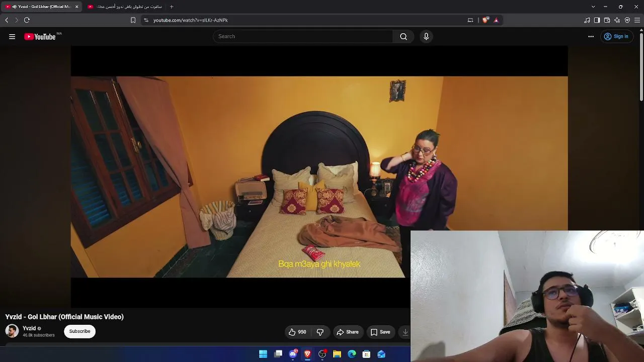The image size is (644, 362).
Task: Open Discord from the taskbar
Action: [293, 354]
